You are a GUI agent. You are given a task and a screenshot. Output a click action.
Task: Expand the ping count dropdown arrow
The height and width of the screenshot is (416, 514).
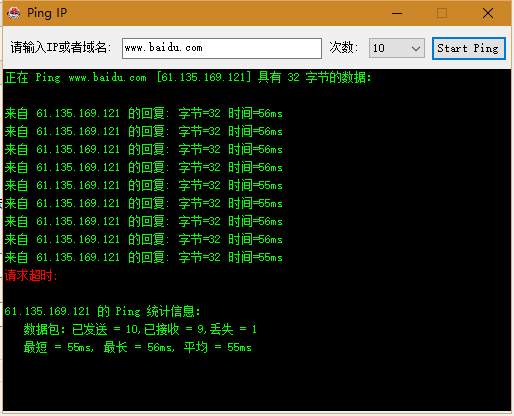click(416, 49)
